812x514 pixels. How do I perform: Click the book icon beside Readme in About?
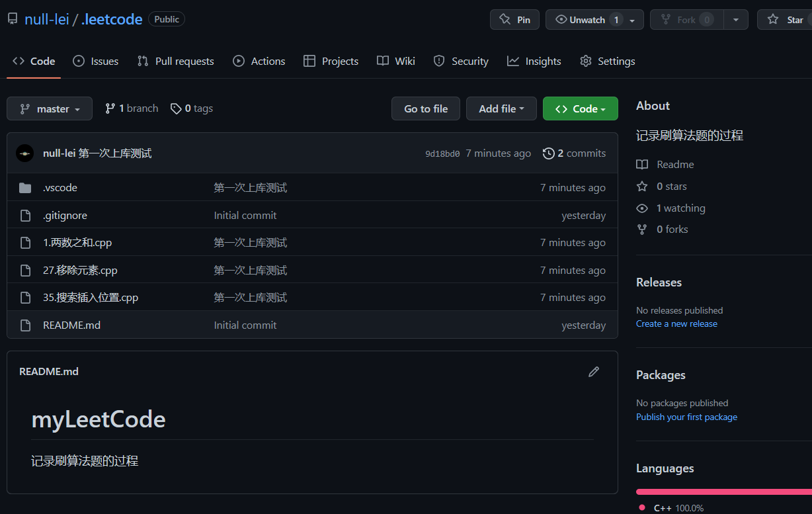pos(642,165)
